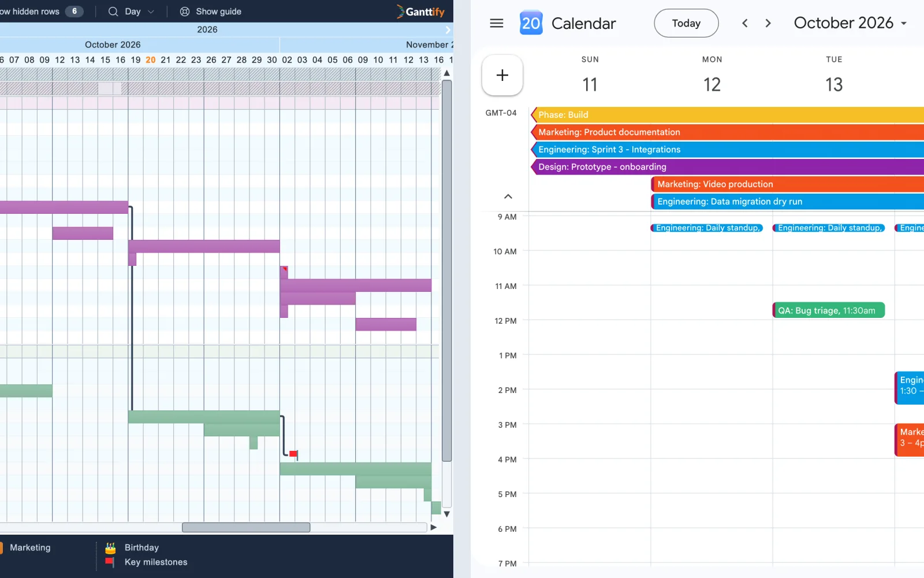Open Engineering: Sprint 3 - Integrations event

coord(728,149)
